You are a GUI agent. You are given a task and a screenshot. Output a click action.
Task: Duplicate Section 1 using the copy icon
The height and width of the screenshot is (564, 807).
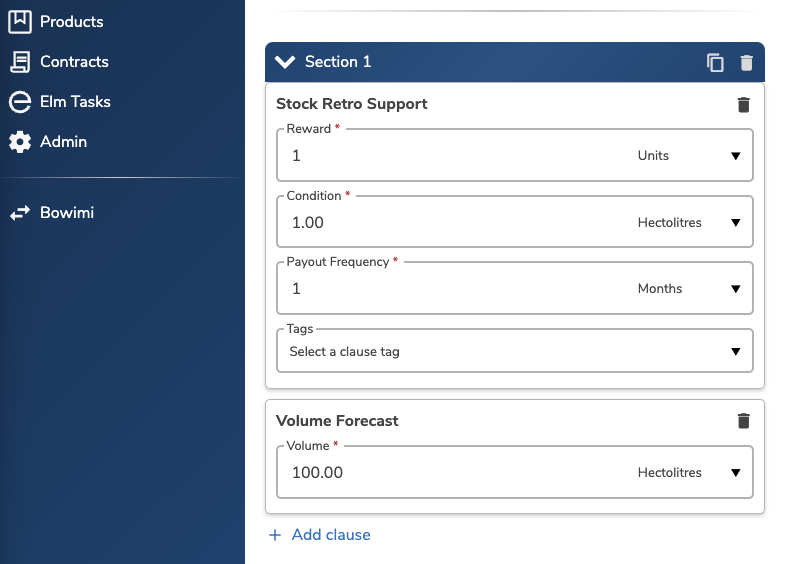[x=715, y=63]
